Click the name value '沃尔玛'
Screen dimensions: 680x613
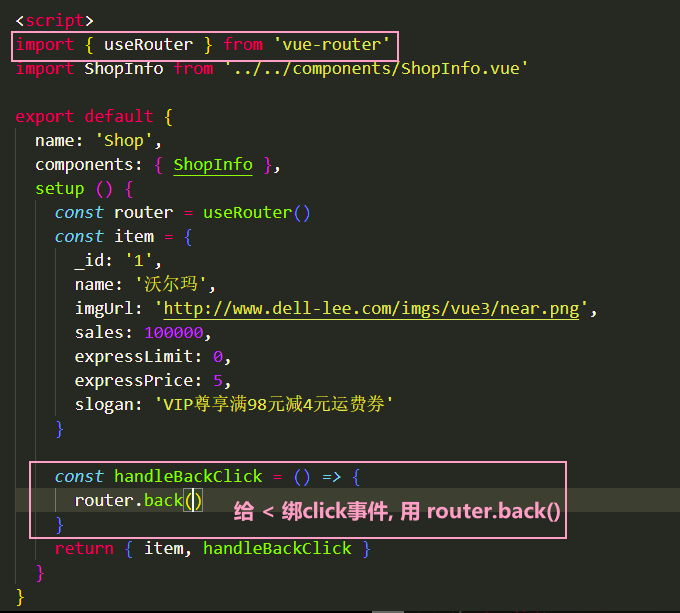[171, 284]
